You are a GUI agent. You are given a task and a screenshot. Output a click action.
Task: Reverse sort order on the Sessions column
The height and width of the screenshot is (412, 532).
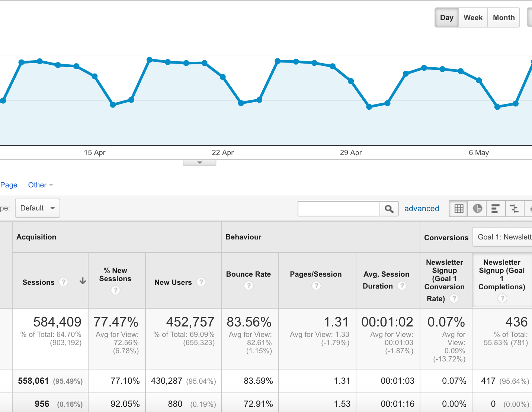coord(82,281)
